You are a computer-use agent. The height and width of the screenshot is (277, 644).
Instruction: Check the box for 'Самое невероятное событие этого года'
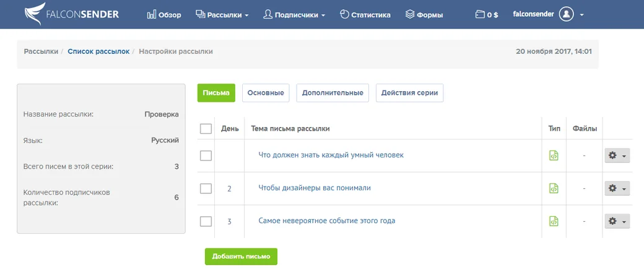[x=206, y=221]
